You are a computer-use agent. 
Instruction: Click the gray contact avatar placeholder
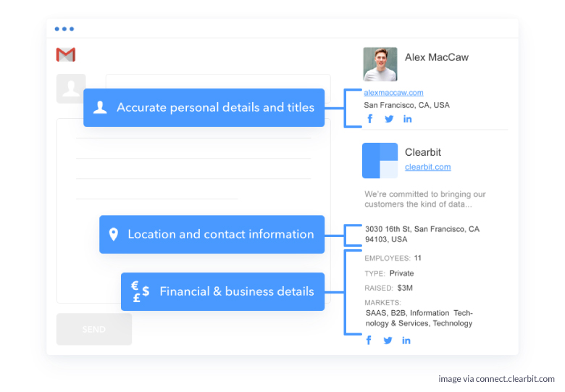(x=71, y=88)
